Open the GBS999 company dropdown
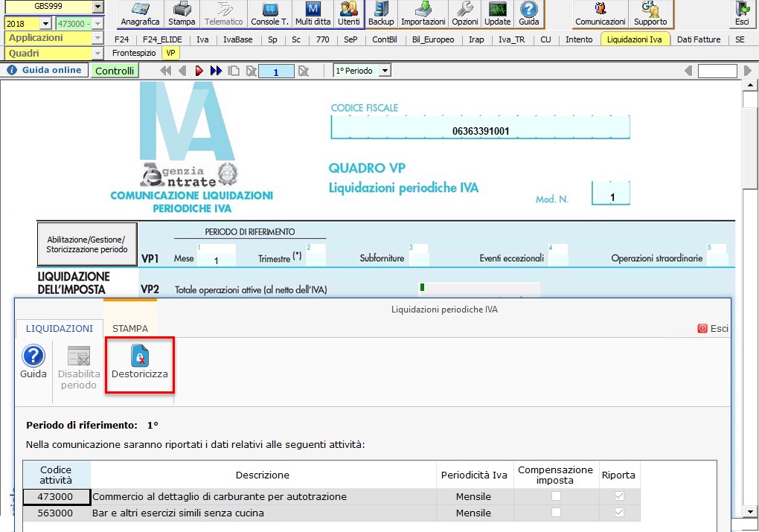This screenshot has height=532, width=759. pyautogui.click(x=98, y=7)
